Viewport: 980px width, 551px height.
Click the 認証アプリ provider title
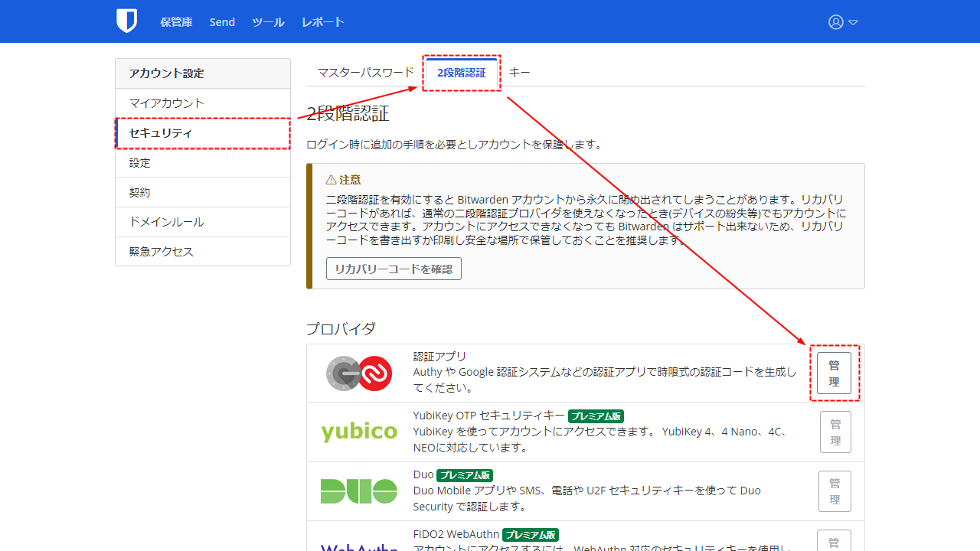coord(439,357)
